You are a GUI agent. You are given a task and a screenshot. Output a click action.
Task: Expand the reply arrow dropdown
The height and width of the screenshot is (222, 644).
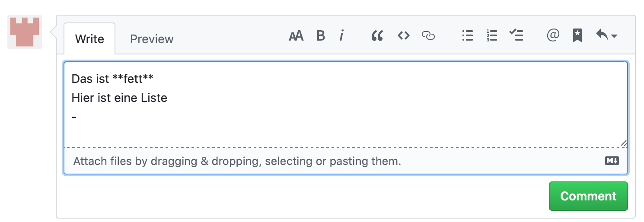(606, 35)
